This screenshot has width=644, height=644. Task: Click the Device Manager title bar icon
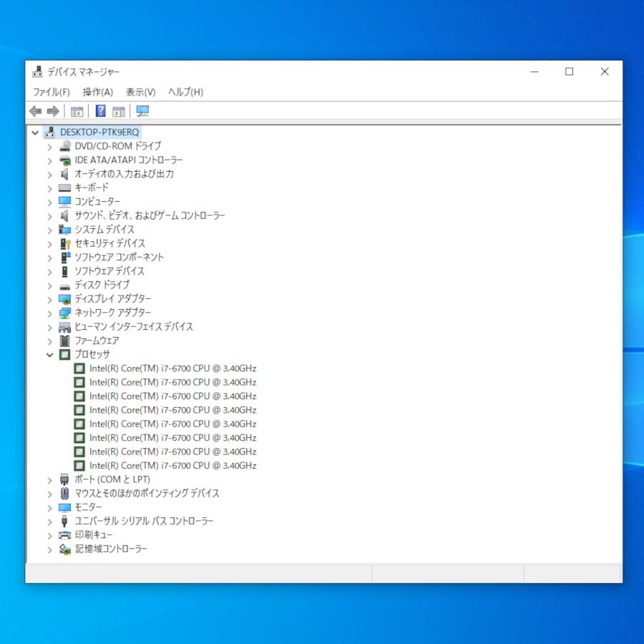coord(37,72)
